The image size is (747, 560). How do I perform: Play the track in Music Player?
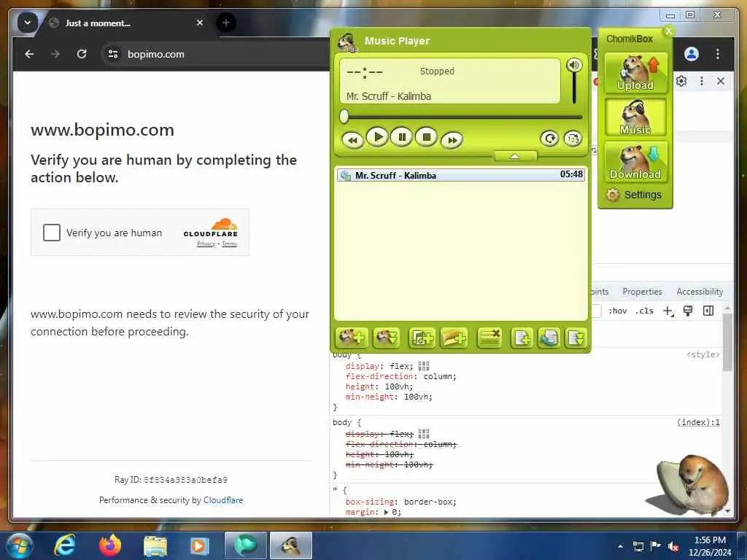point(378,138)
